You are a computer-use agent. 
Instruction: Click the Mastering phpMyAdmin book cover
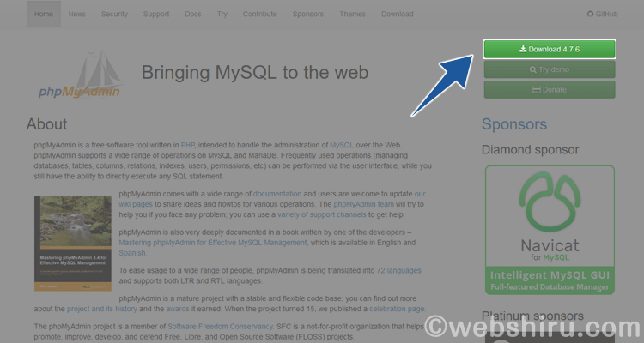click(73, 244)
